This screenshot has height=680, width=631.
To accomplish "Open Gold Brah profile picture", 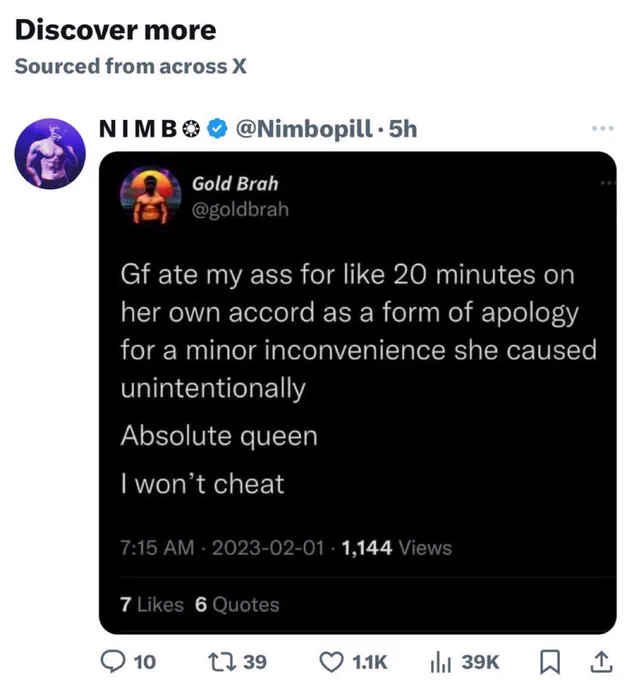I will coord(150,195).
